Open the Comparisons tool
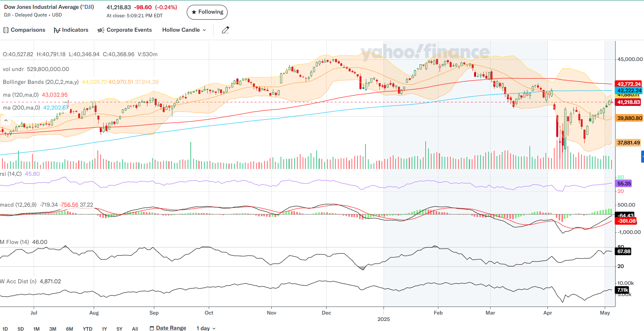This screenshot has width=644, height=331. (24, 30)
